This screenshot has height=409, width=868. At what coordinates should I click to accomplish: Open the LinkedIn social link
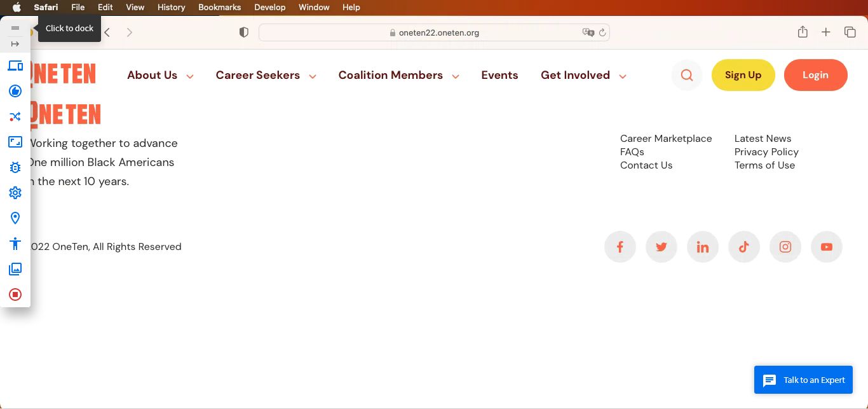coord(702,247)
